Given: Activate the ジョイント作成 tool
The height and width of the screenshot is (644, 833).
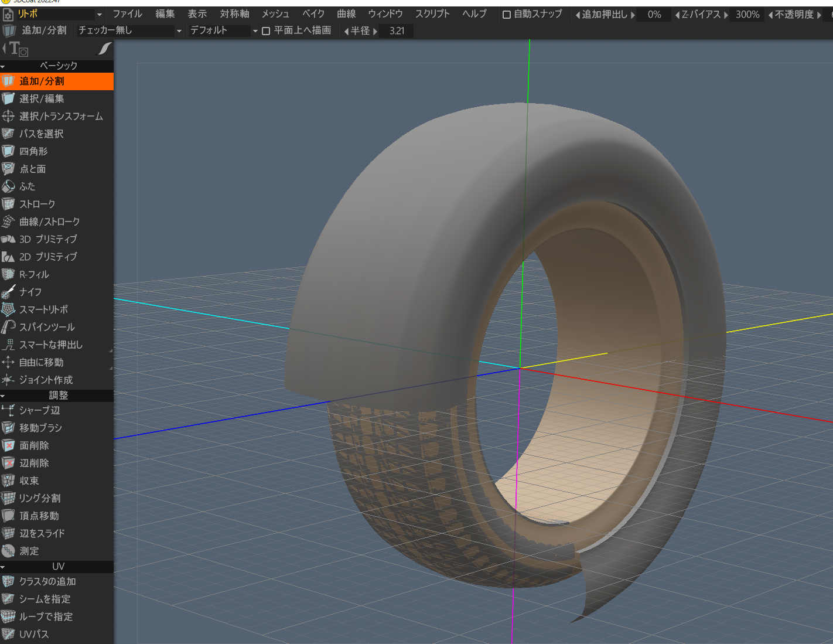Looking at the screenshot, I should tap(57, 380).
